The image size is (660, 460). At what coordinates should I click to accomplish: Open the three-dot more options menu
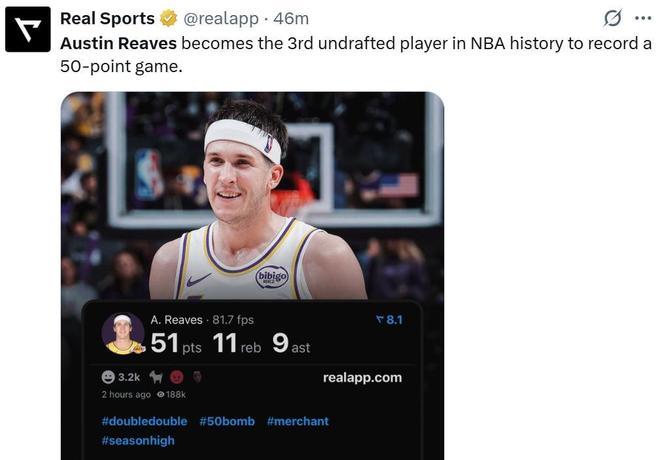click(x=642, y=19)
